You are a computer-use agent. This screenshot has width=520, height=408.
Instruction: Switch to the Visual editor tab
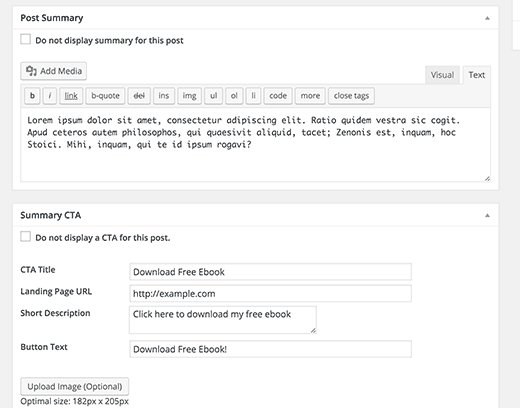click(x=442, y=75)
